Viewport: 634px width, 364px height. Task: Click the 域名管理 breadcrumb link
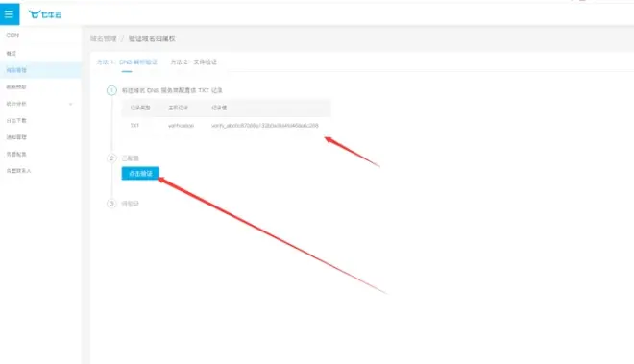point(104,38)
